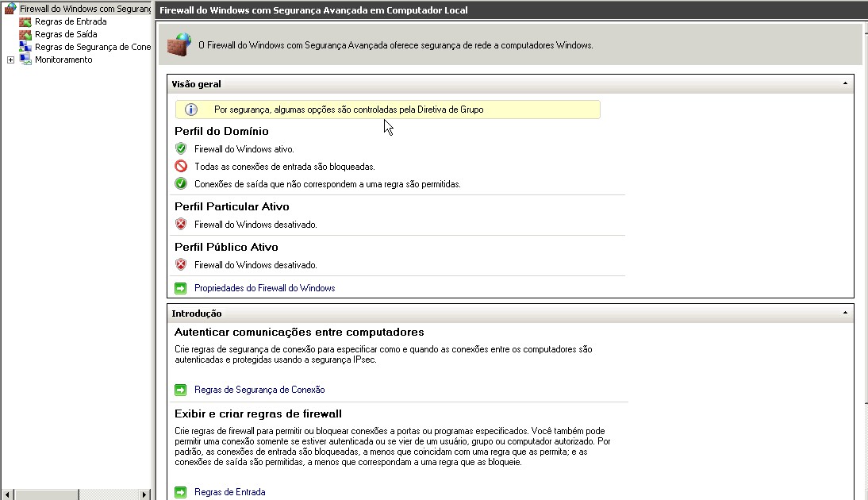Click green shield icon beside 'Firewall do Windows ativo'

181,148
